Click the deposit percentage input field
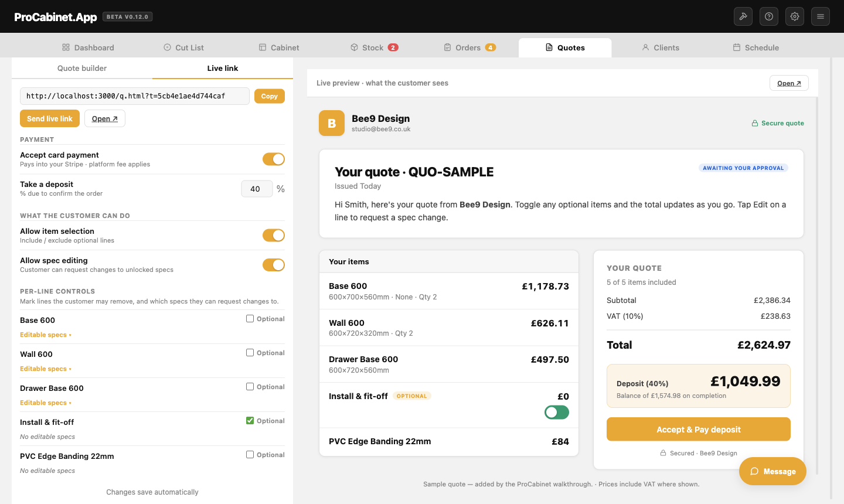 click(257, 189)
